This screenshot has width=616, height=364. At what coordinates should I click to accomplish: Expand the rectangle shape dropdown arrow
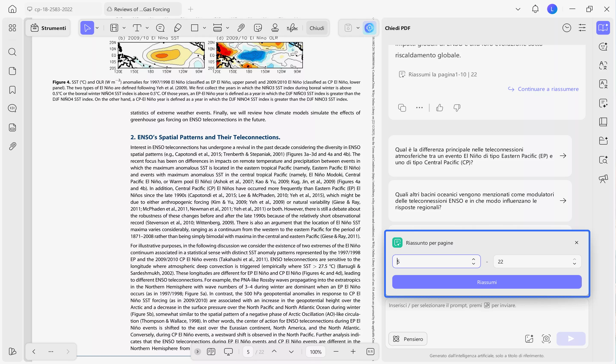click(x=204, y=28)
